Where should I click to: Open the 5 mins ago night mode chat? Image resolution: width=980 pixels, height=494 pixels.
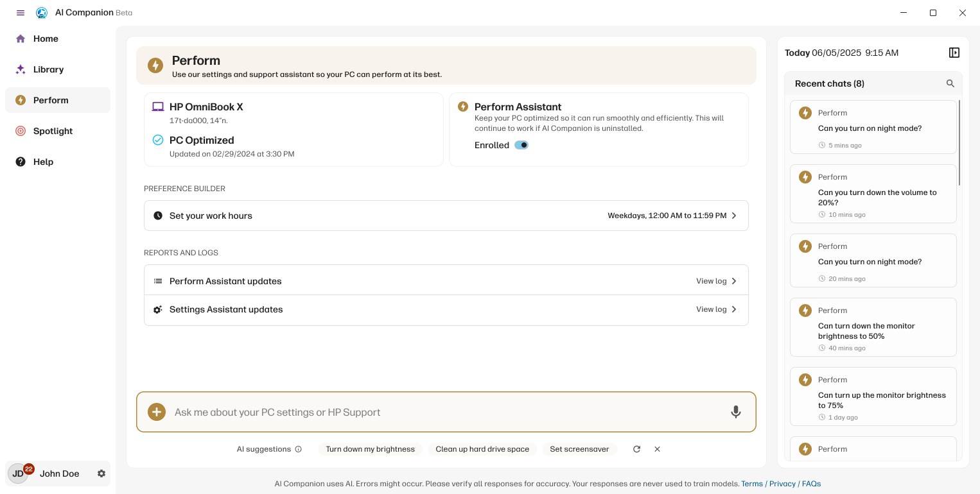click(873, 127)
